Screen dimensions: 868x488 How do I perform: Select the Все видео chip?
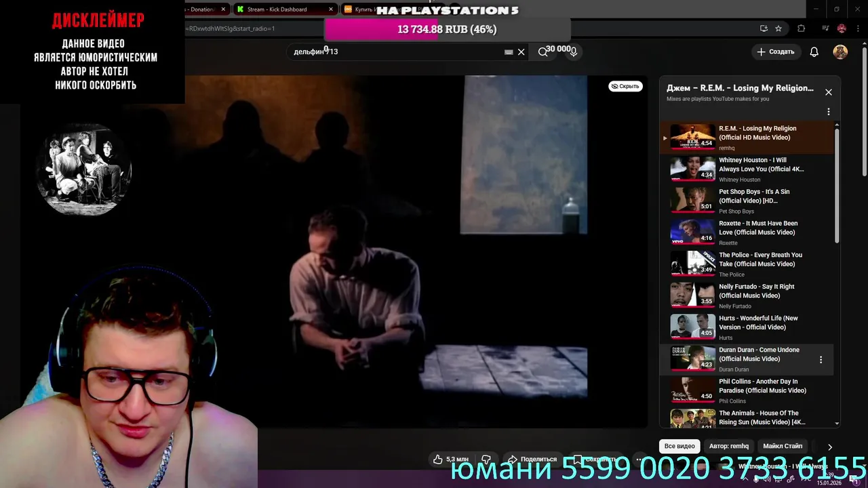click(x=679, y=447)
